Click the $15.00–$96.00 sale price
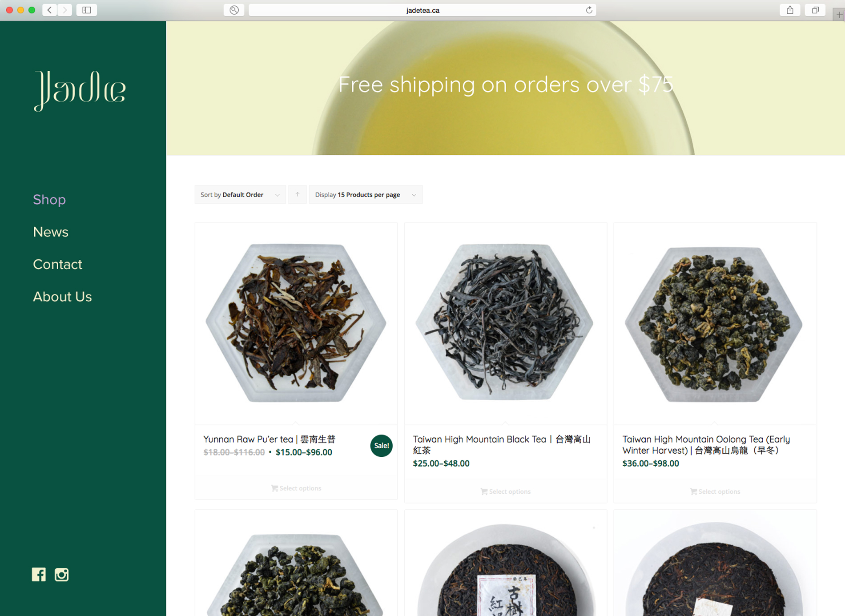The image size is (845, 616). [304, 452]
